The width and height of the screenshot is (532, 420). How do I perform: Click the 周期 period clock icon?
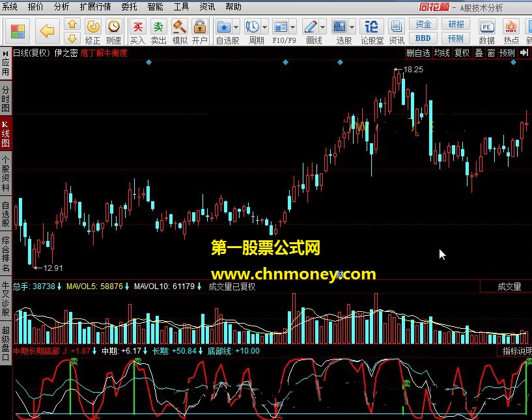(x=253, y=27)
